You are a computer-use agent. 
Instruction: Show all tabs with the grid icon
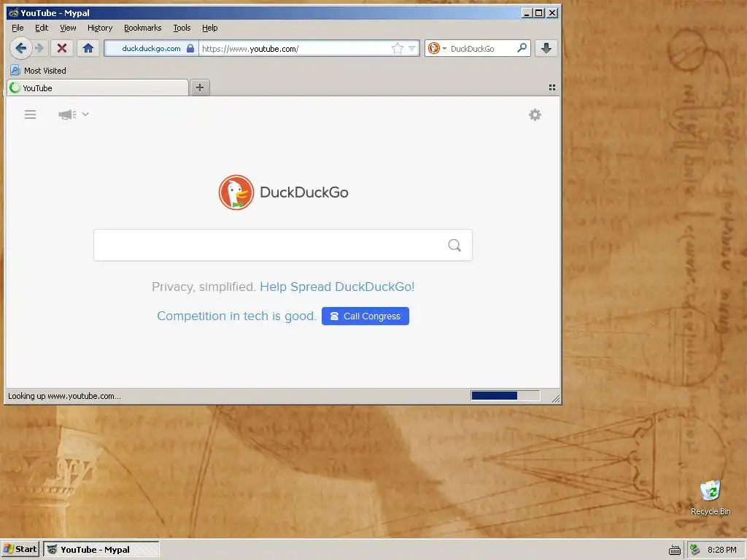click(552, 87)
